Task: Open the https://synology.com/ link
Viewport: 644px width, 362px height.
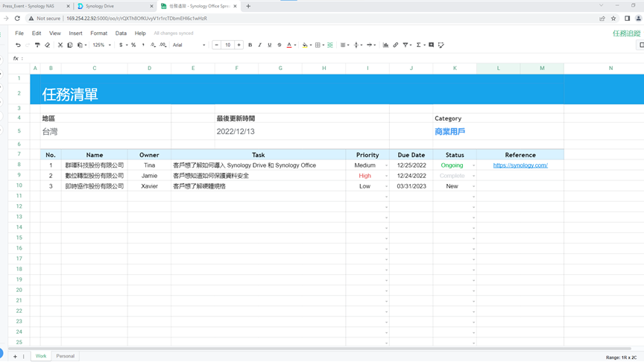Action: coord(520,165)
